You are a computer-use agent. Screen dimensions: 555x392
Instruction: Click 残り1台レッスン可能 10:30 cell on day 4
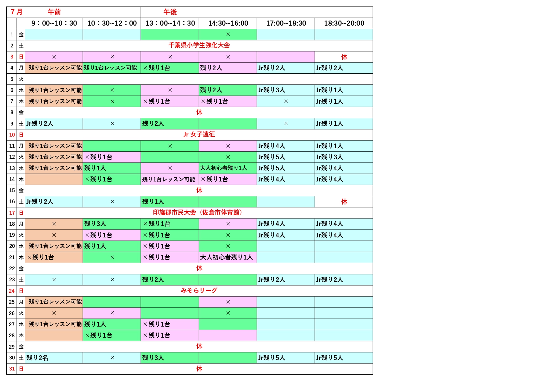click(x=112, y=68)
